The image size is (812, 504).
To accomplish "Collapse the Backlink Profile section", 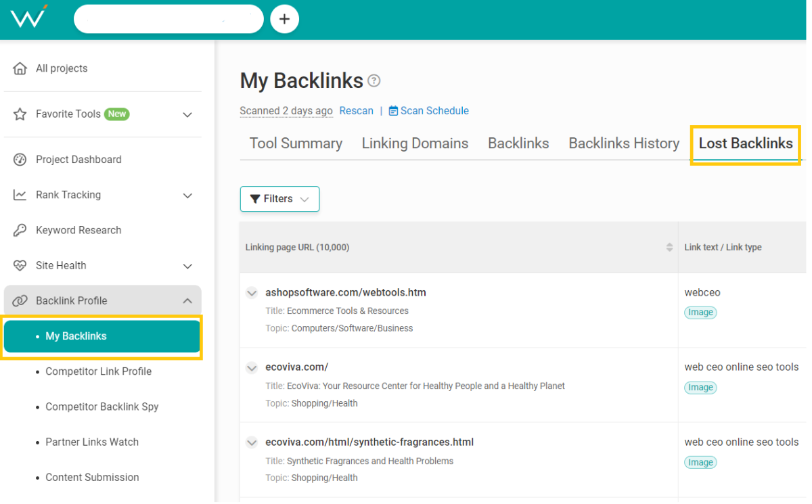I will 187,301.
